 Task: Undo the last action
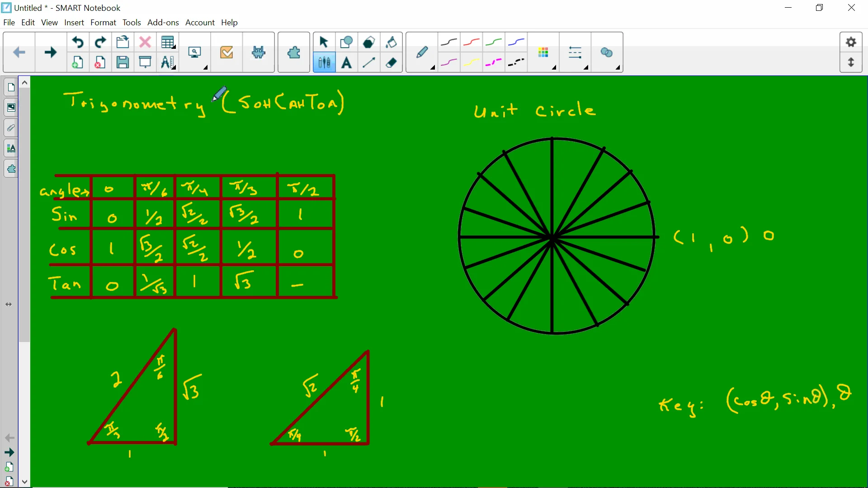(78, 42)
